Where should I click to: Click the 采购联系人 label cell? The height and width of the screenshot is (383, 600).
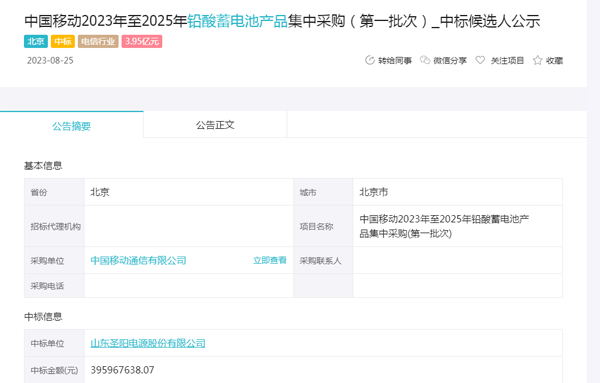point(323,261)
